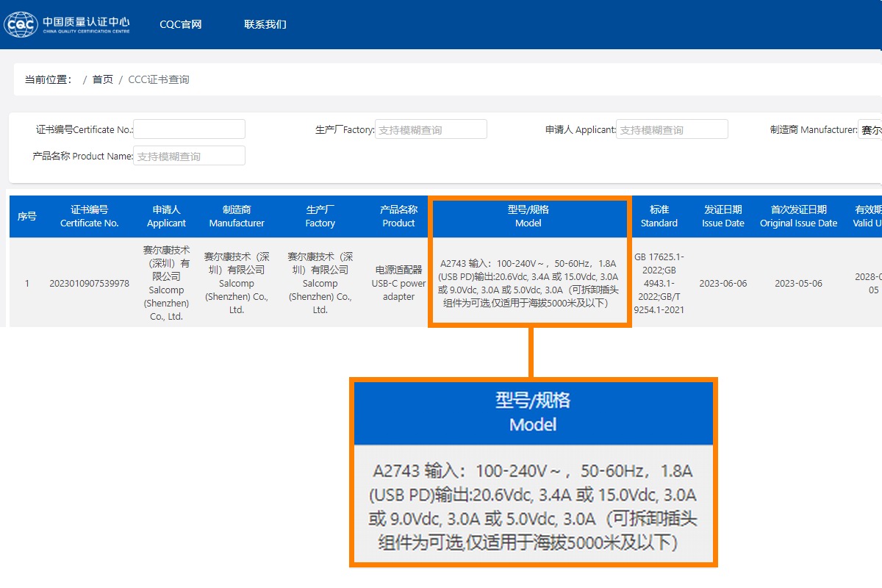Focus the Certificate No. input field
The image size is (882, 588).
pos(189,129)
